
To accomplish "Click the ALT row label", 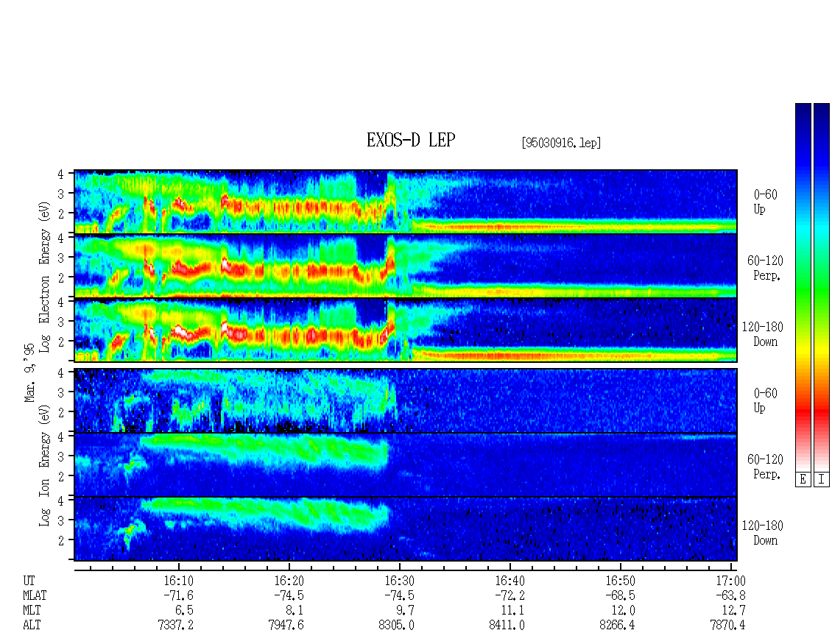I will pyautogui.click(x=32, y=626).
